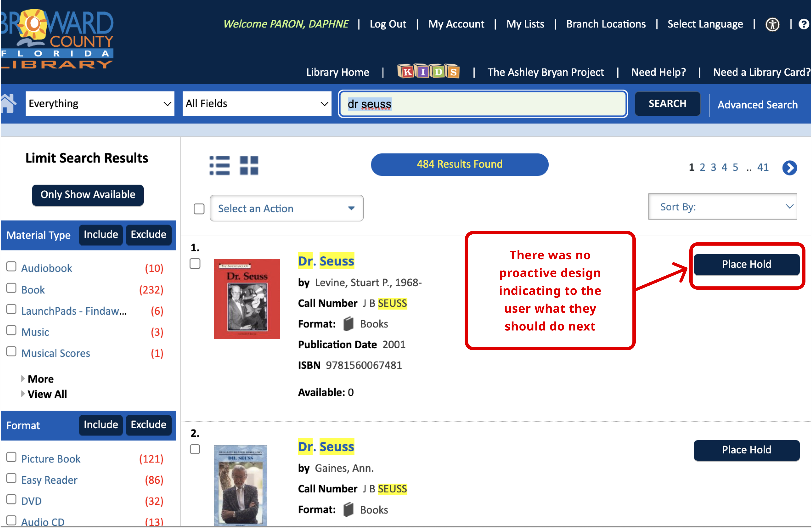Image resolution: width=812 pixels, height=528 pixels.
Task: Click book format icon in second result
Action: pos(348,510)
